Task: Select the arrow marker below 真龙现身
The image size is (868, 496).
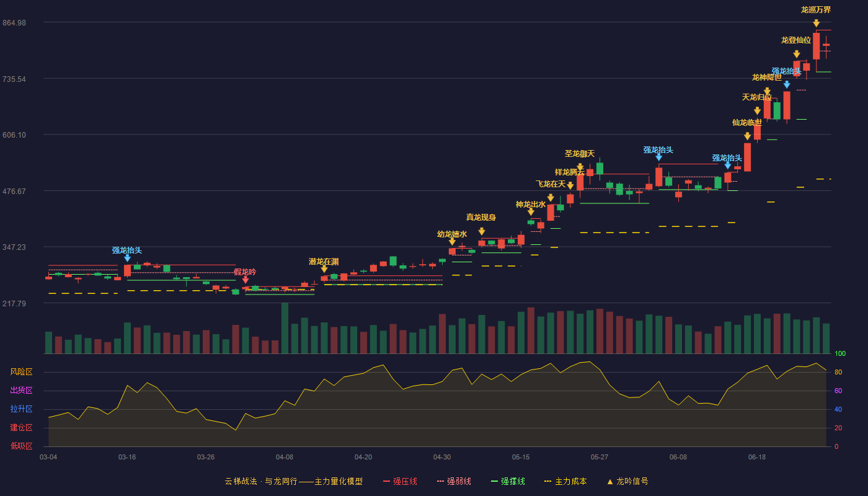Action: (482, 231)
